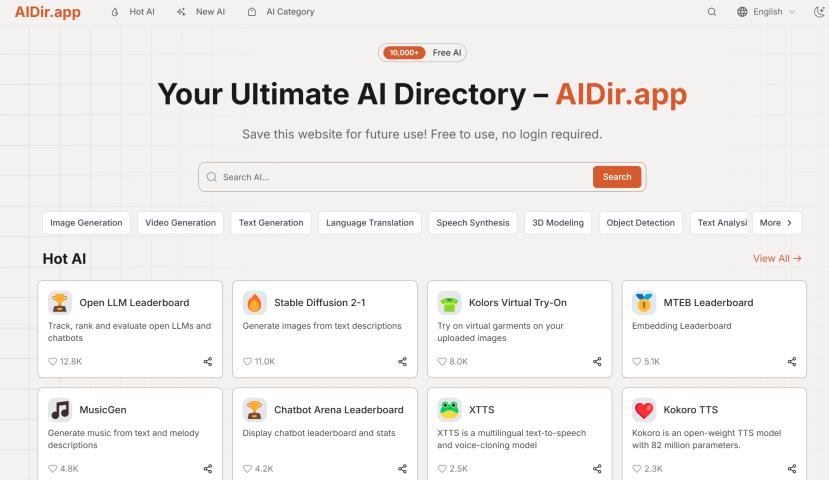Share the Kokoro TTS card
829x480 pixels.
coord(792,468)
